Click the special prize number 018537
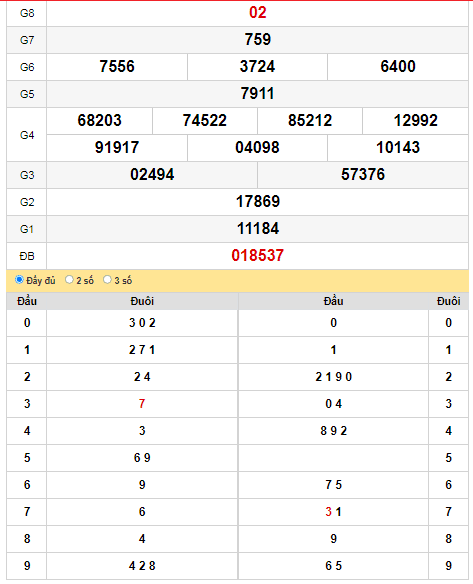 257,256
